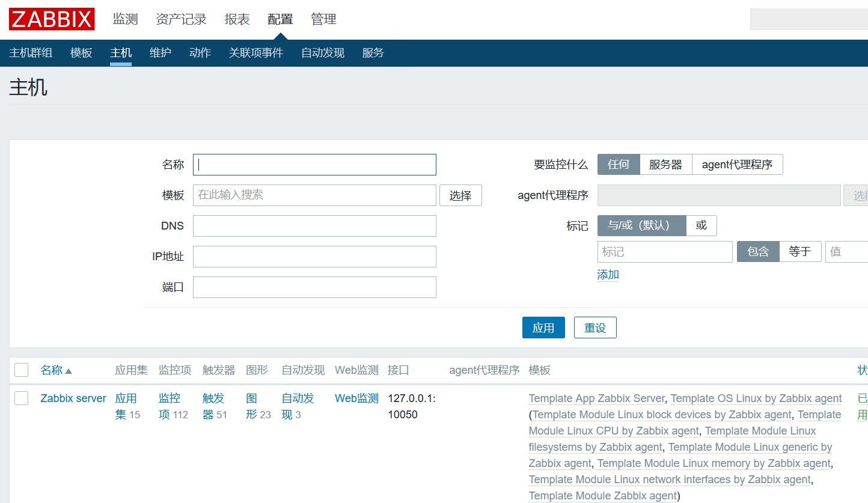The width and height of the screenshot is (868, 503).
Task: Select agent代理程序 monitoring option
Action: click(738, 165)
